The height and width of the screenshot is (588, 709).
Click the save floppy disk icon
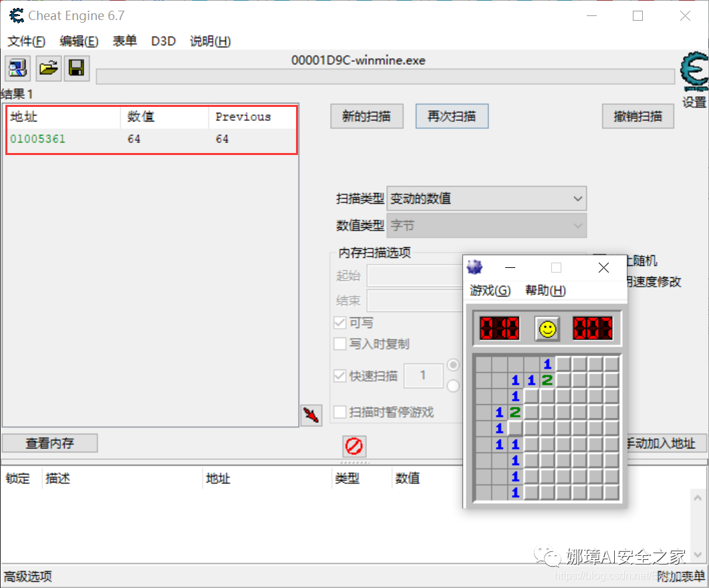[76, 68]
